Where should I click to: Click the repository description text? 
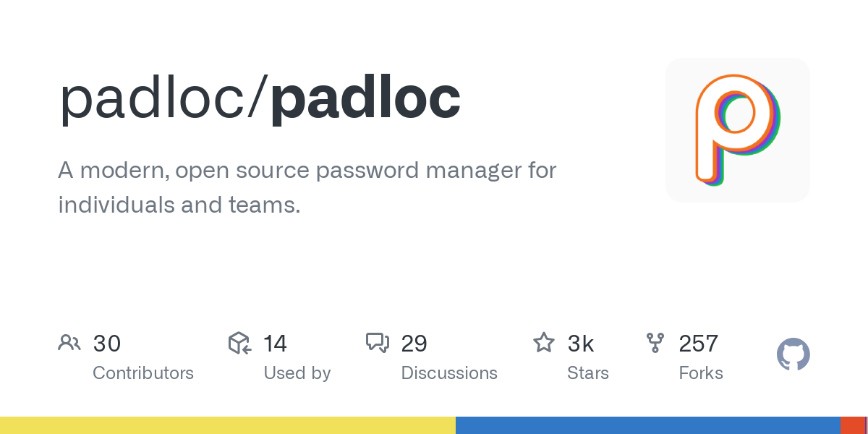point(307,187)
